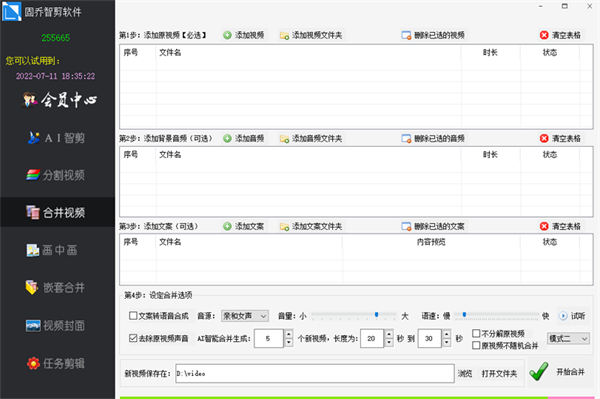Uncheck 去除原视频声音 checkbox
This screenshot has height=399, width=600.
133,338
